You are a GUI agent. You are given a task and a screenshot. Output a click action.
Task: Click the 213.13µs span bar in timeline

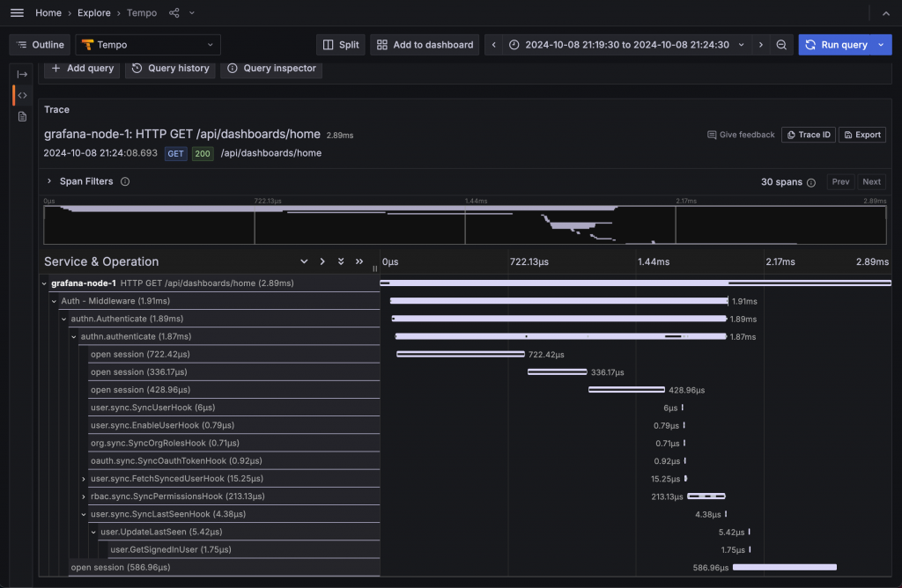(706, 496)
